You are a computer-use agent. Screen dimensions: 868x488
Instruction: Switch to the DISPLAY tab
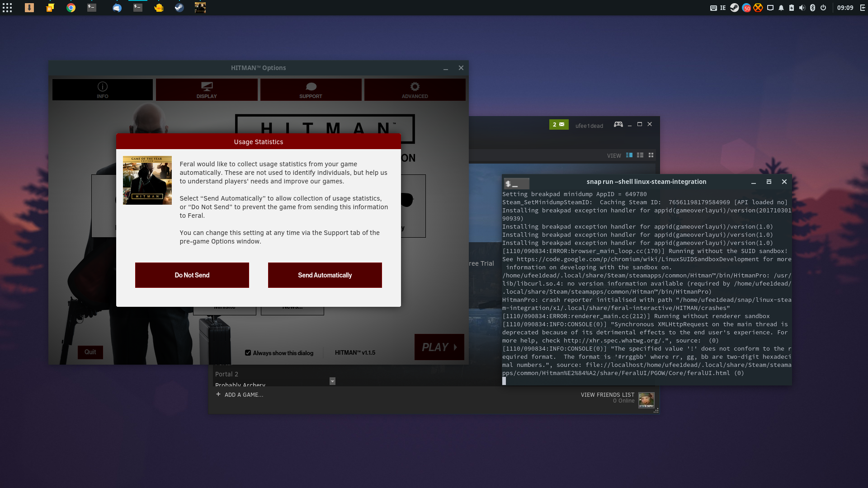pos(207,89)
